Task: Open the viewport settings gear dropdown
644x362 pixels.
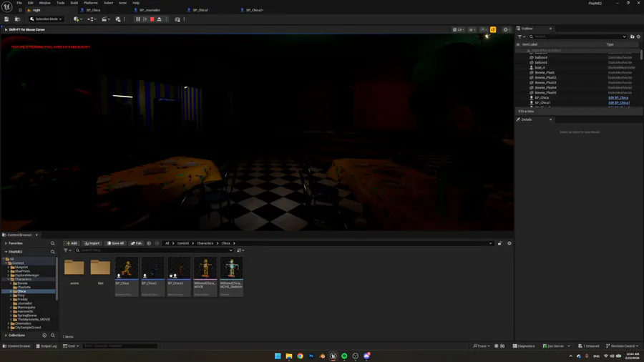Action: tap(507, 29)
